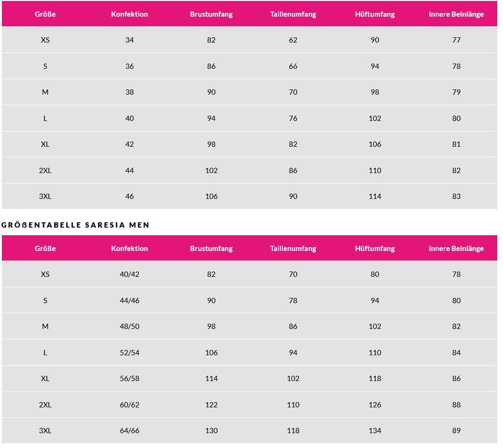This screenshot has height=448, width=503.
Task: Select the 40/42 Konfektion cell
Action: pyautogui.click(x=129, y=274)
